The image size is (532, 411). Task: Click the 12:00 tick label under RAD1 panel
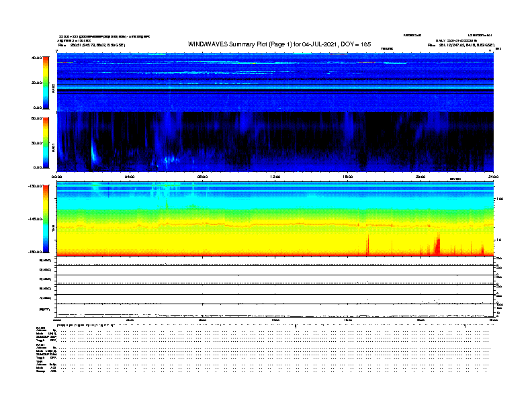(275, 177)
